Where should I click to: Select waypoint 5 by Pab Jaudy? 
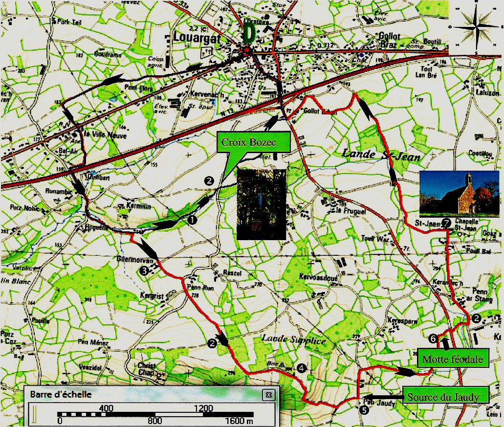[x=363, y=410]
